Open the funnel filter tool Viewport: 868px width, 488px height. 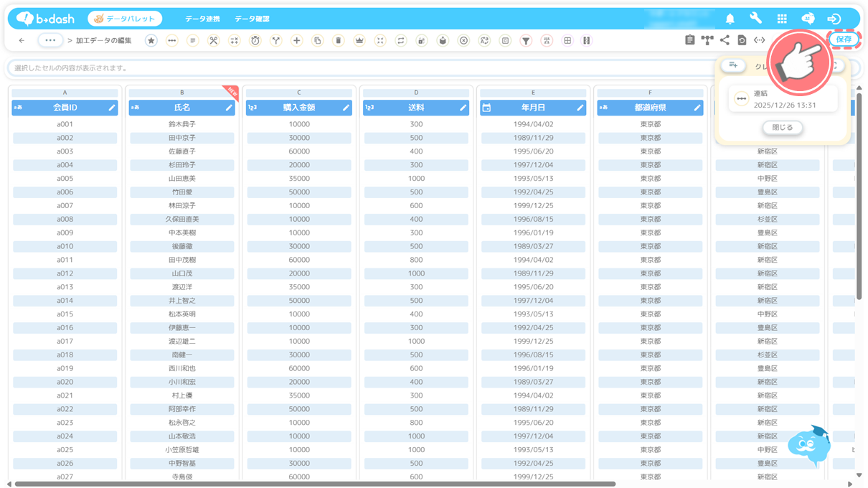pos(526,41)
